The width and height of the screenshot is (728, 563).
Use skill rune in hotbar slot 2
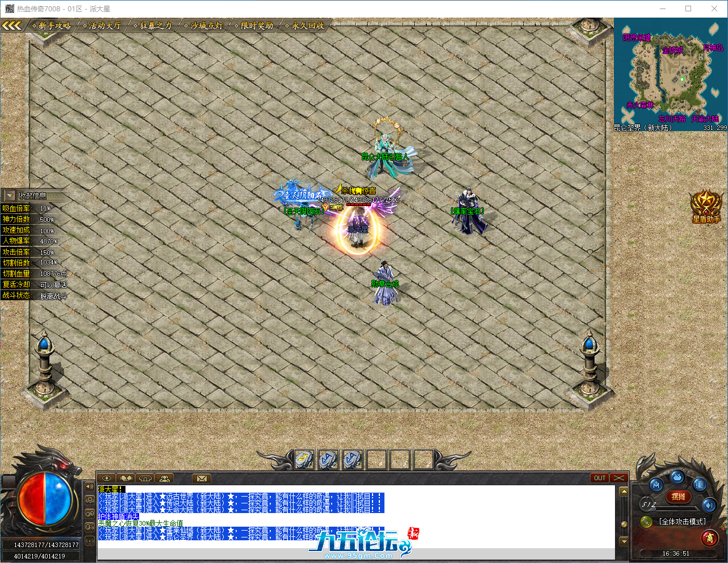pos(328,459)
